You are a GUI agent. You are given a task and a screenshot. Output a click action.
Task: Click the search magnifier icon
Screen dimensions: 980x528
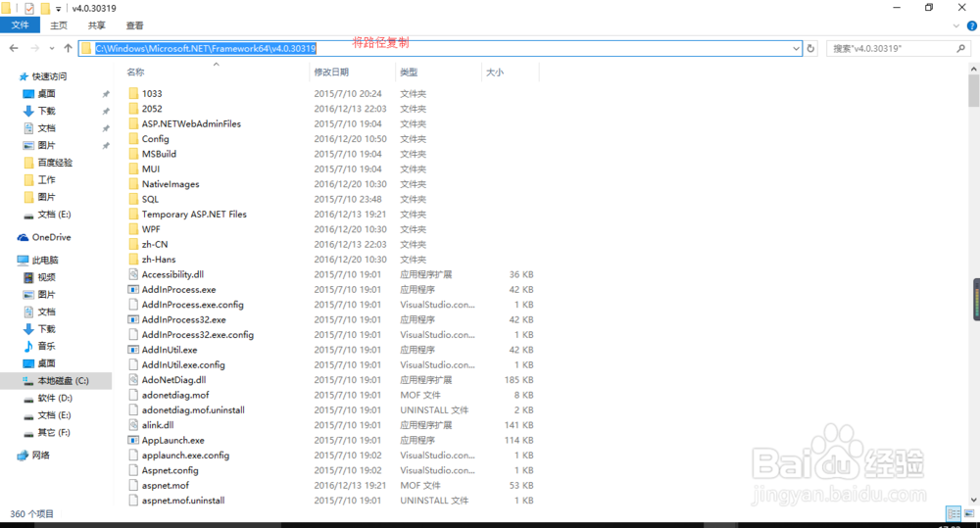pyautogui.click(x=960, y=48)
